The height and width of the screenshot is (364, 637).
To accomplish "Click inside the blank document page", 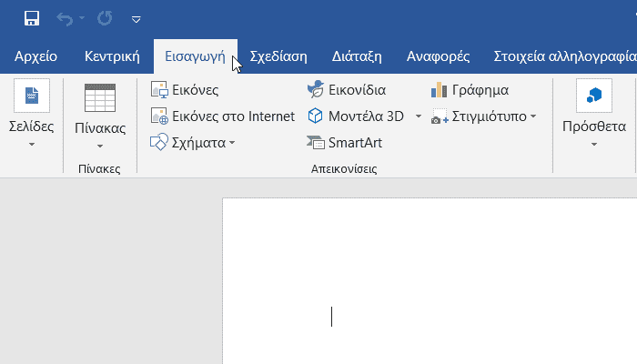I will pyautogui.click(x=430, y=280).
